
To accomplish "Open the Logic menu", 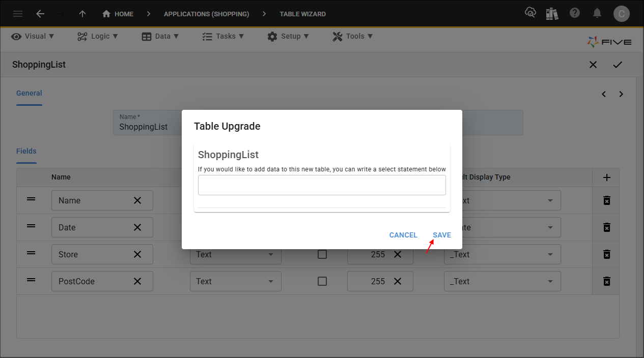I will (98, 36).
